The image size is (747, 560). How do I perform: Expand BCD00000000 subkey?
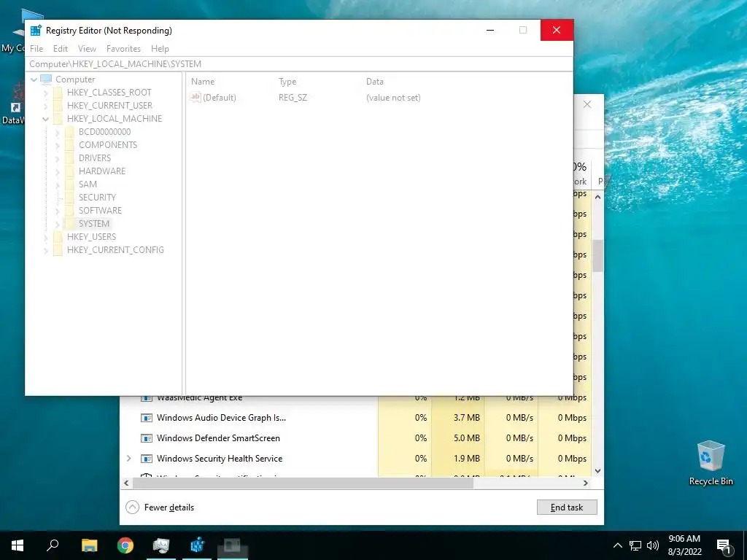click(x=57, y=132)
